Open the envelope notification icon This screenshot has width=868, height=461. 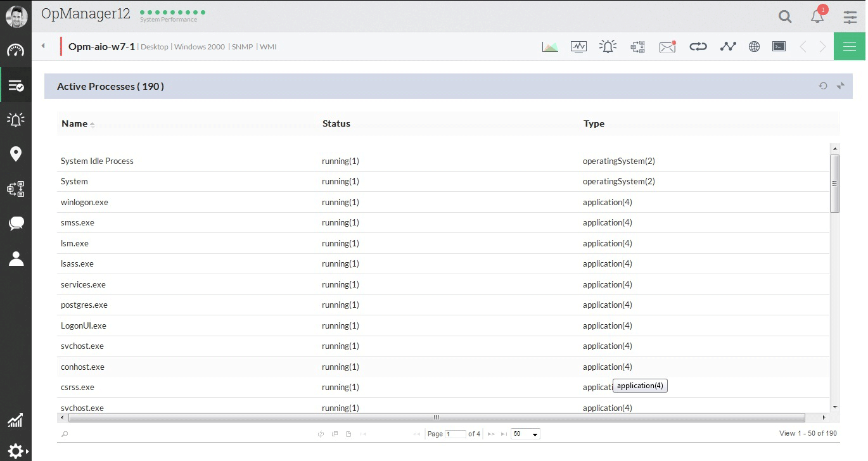pos(668,46)
